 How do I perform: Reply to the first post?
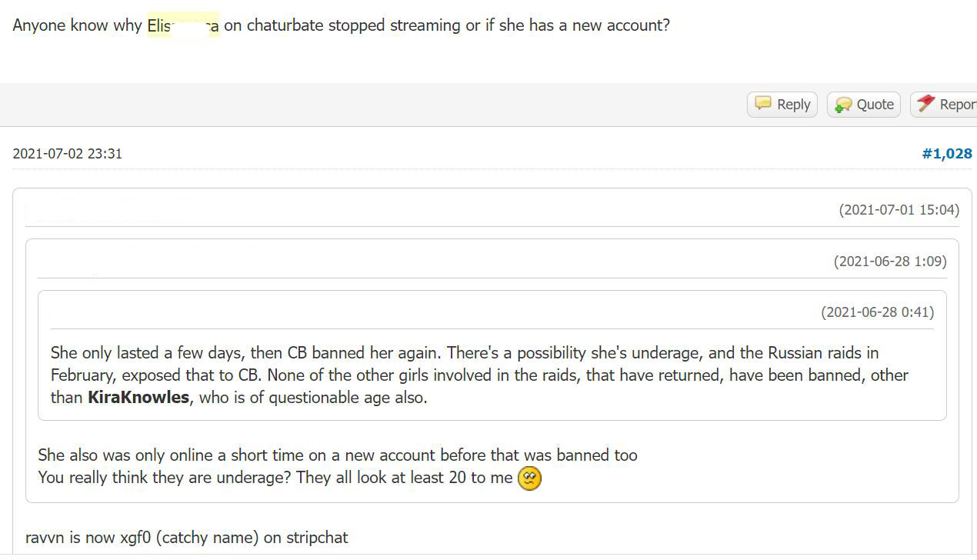(782, 105)
